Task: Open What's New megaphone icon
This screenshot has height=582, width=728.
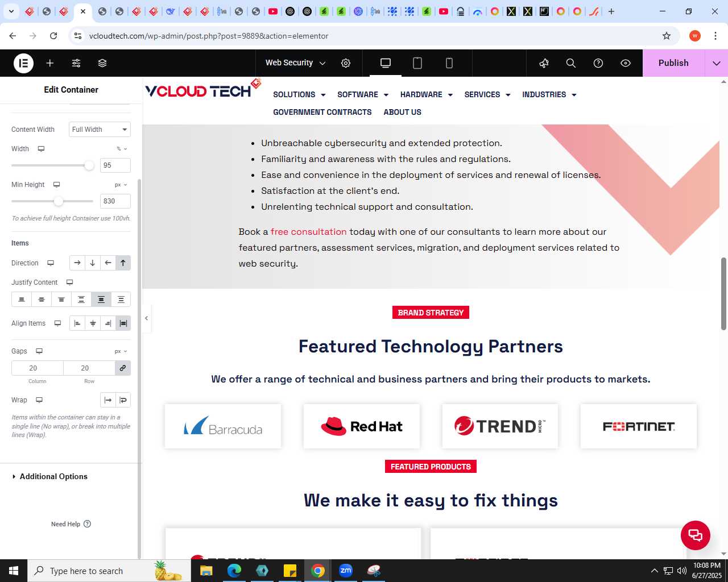Action: click(x=544, y=63)
